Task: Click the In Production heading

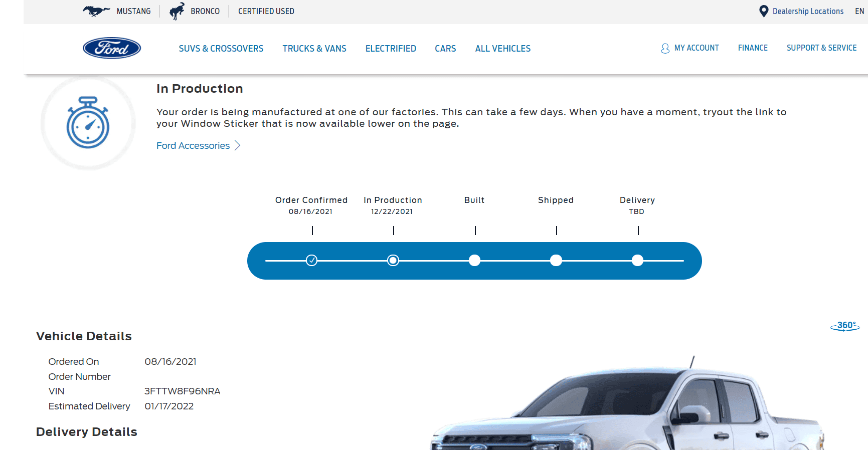Action: point(200,89)
